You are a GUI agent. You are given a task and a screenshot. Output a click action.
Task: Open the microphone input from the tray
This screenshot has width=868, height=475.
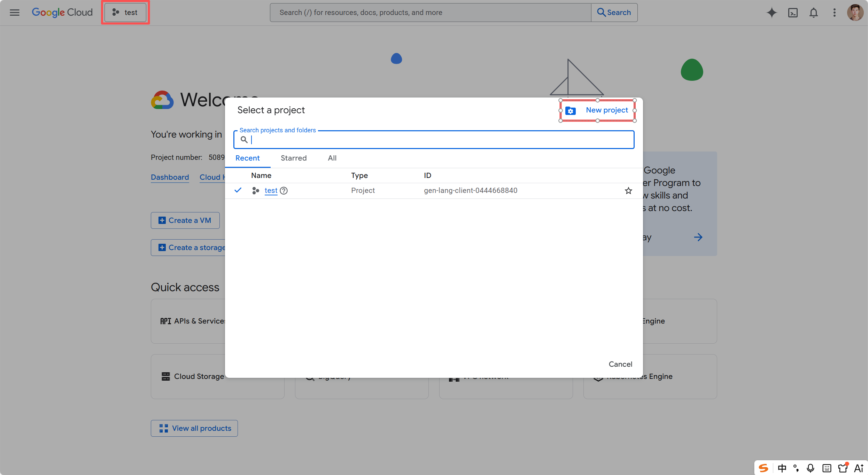[811, 468]
